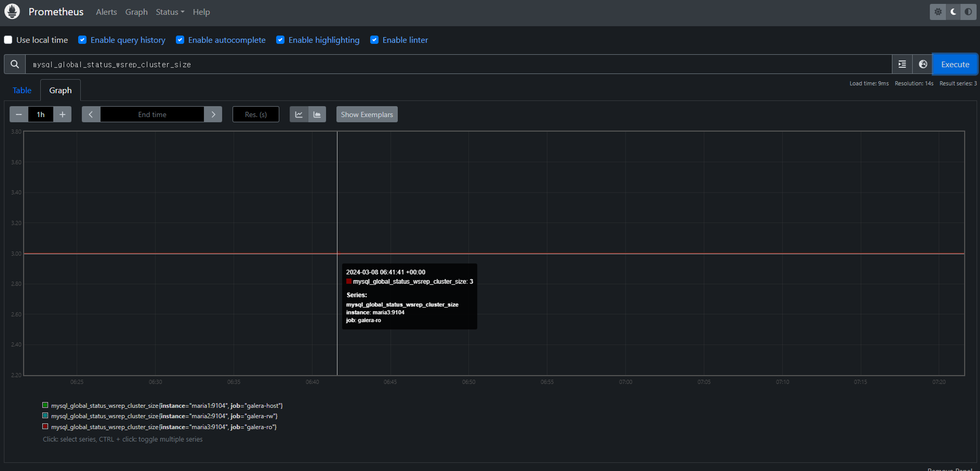Move end time forward with right chevron

[x=213, y=115]
